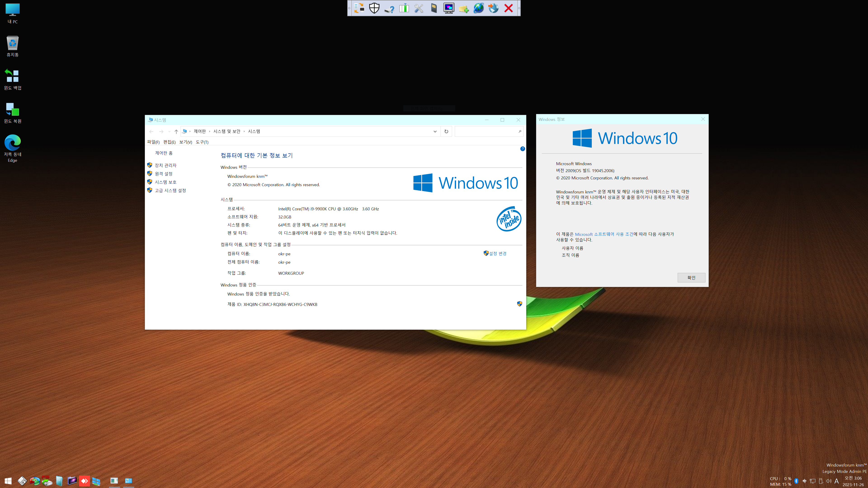
Task: Refresh the 시스템 window
Action: [446, 132]
